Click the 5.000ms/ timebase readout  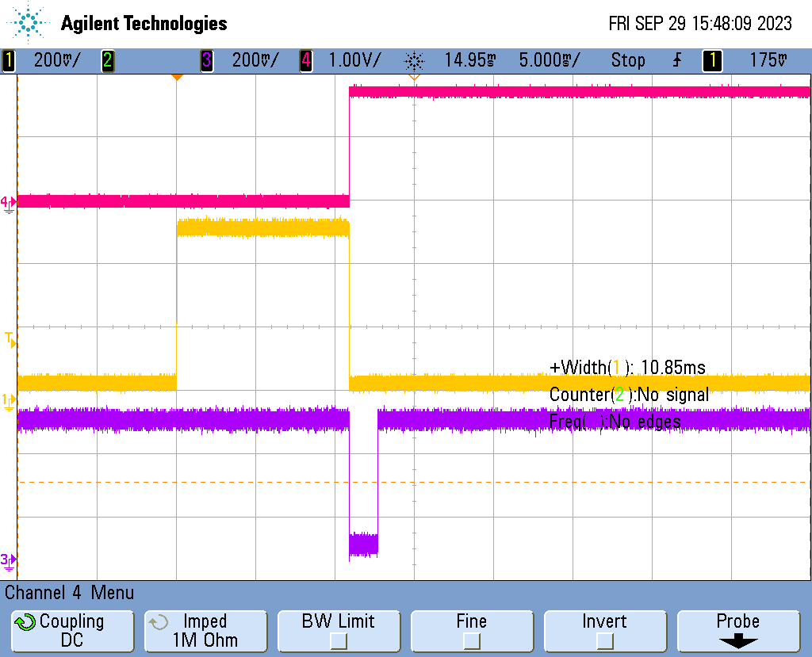[x=549, y=60]
